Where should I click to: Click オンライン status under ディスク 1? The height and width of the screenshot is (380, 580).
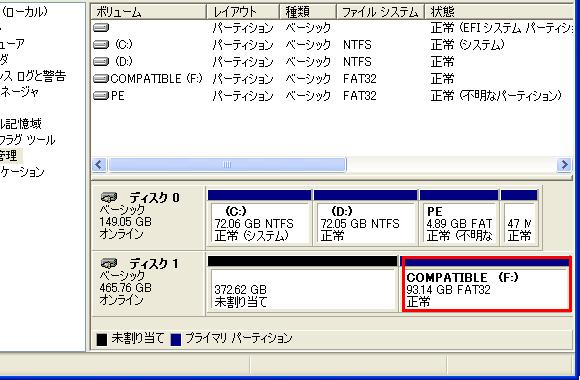pyautogui.click(x=121, y=300)
